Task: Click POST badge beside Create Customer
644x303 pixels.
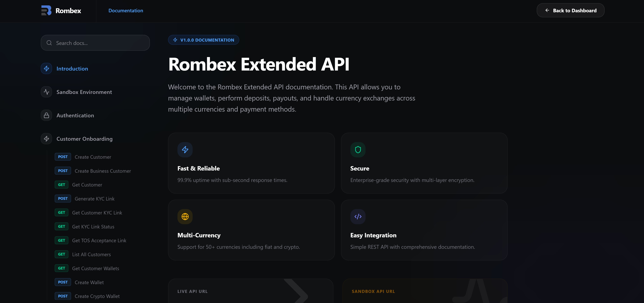Action: pos(63,157)
